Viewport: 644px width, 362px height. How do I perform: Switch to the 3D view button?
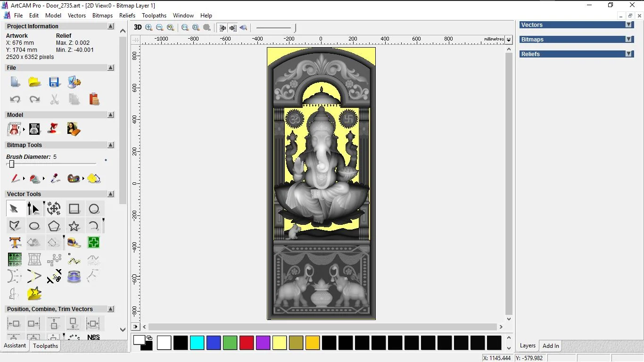point(138,27)
